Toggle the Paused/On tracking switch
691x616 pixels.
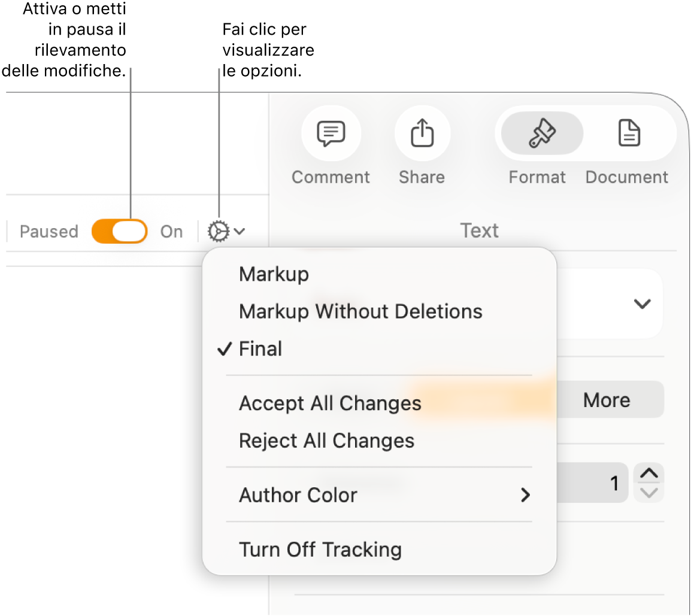coord(120,232)
